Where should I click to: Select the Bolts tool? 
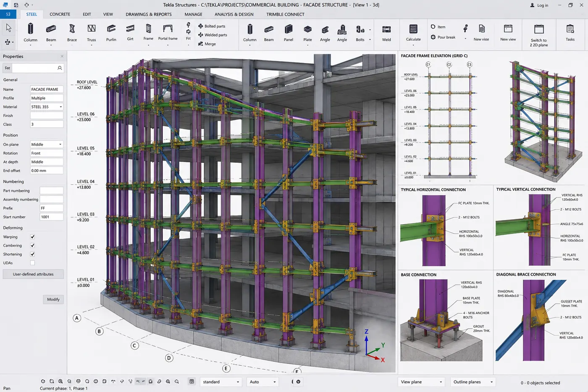[360, 33]
